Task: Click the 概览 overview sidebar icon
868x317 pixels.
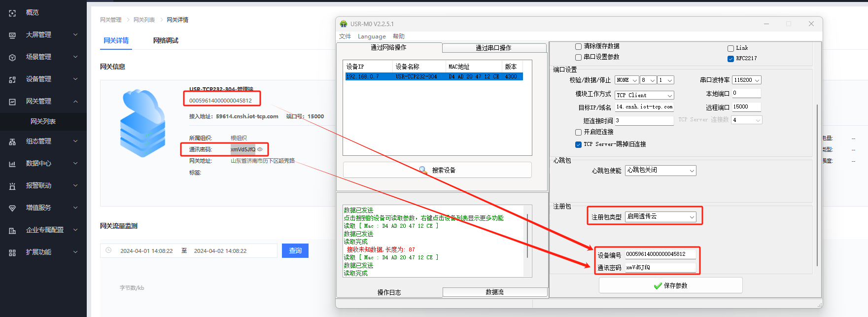Action: click(x=12, y=13)
